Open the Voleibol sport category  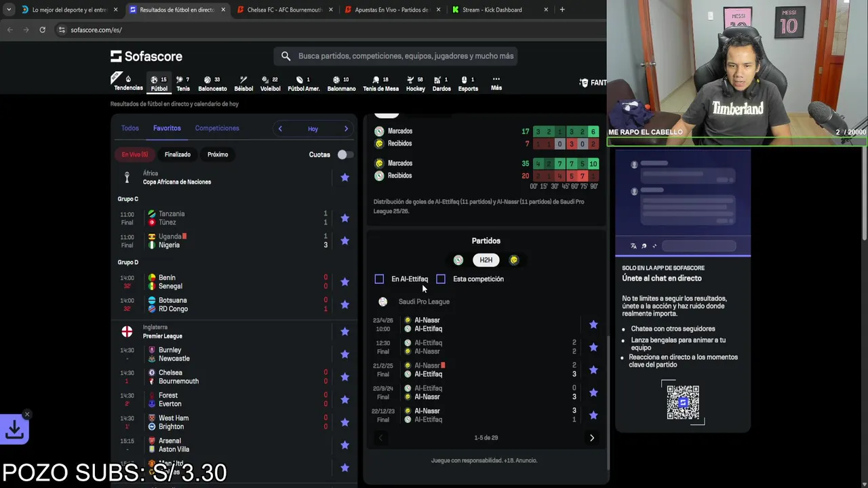(x=270, y=83)
